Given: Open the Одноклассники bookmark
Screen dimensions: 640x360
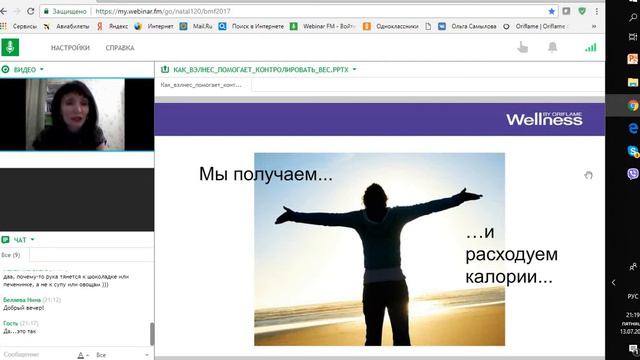Looking at the screenshot, I should point(391,26).
